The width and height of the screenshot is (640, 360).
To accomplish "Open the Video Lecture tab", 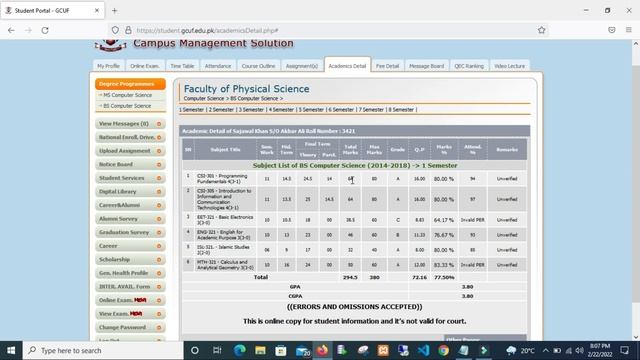I will tap(509, 66).
